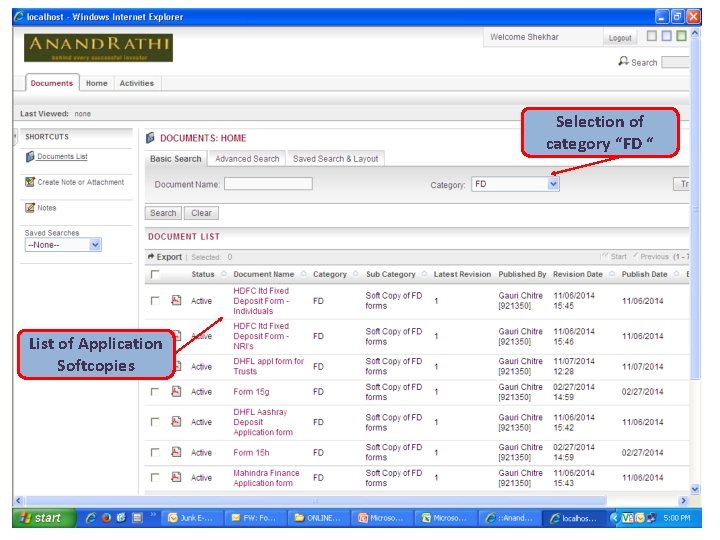
Task: Collapse the Shortcuts sidebar handle
Action: [x=15, y=136]
